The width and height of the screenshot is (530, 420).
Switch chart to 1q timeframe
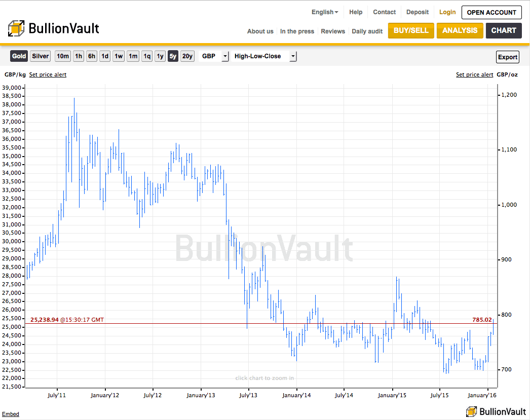coord(147,56)
